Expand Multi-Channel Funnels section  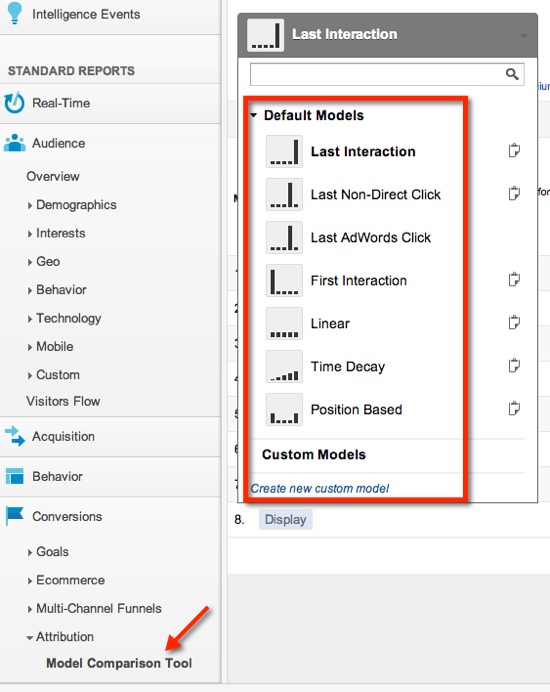30,609
